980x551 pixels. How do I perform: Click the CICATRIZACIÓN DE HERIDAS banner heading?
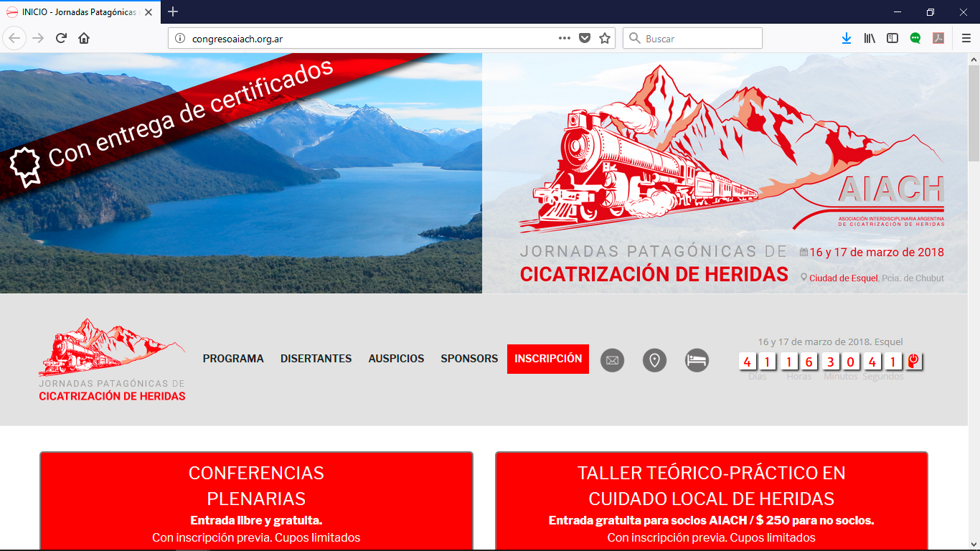coord(654,274)
